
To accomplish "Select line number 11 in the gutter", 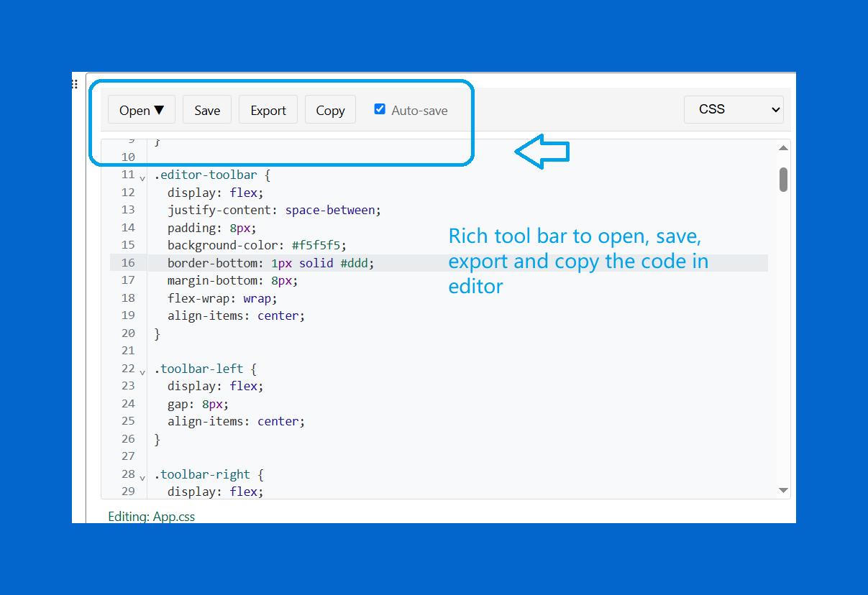I will (127, 174).
